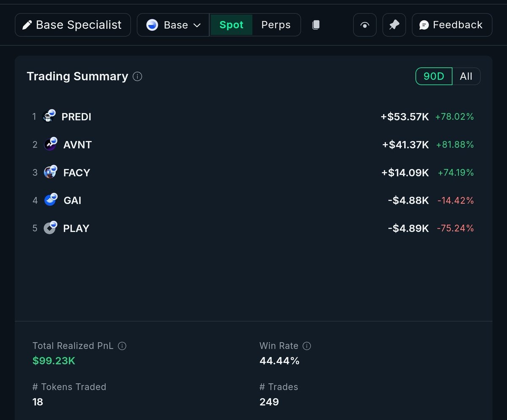
Task: Pin this wallet with the pushpin icon
Action: coord(394,25)
